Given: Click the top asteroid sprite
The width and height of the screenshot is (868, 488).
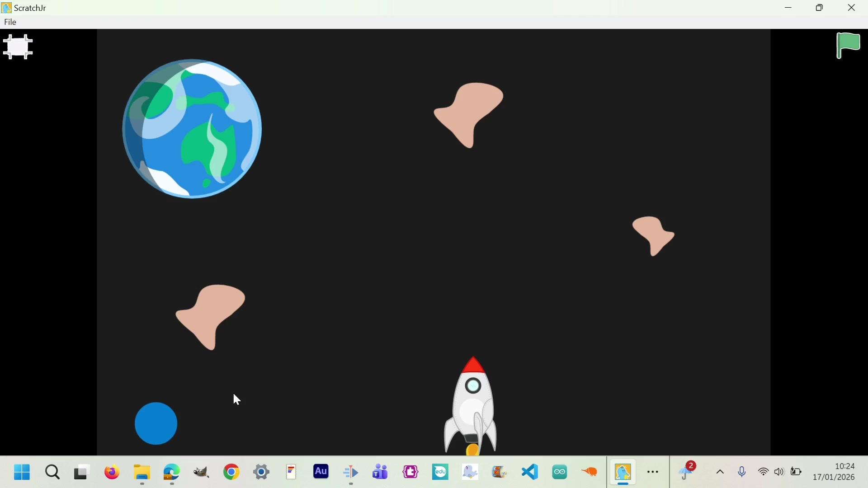Looking at the screenshot, I should [471, 113].
